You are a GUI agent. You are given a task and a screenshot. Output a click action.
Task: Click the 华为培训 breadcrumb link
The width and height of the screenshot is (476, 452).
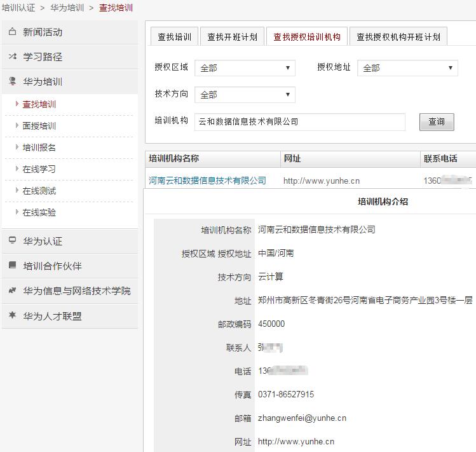[67, 8]
